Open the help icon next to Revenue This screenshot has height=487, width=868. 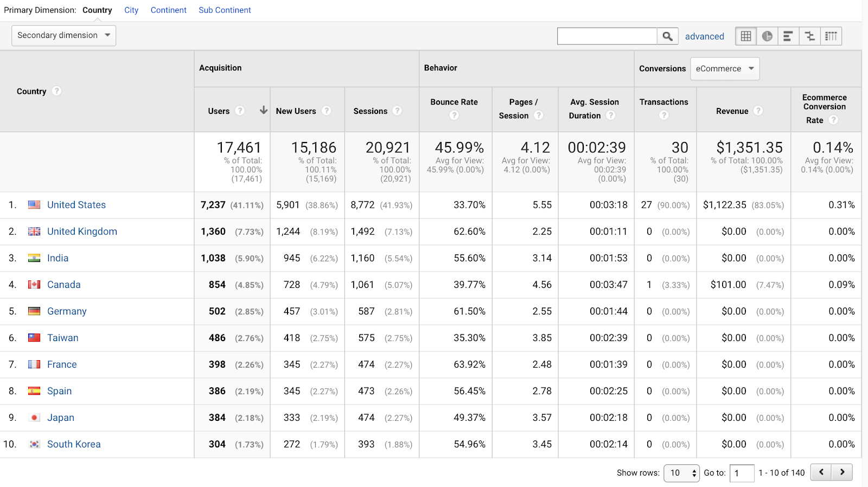(x=758, y=111)
